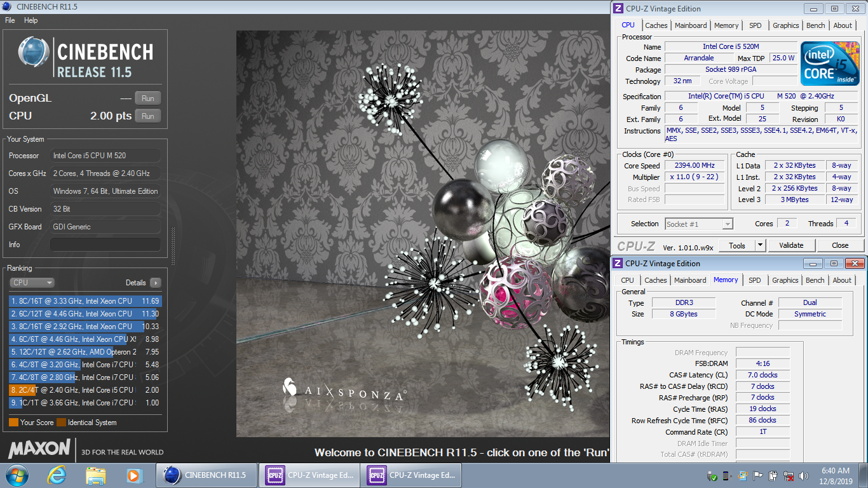Click the battery power plug tray icon
This screenshot has height=488, width=868.
click(x=773, y=476)
